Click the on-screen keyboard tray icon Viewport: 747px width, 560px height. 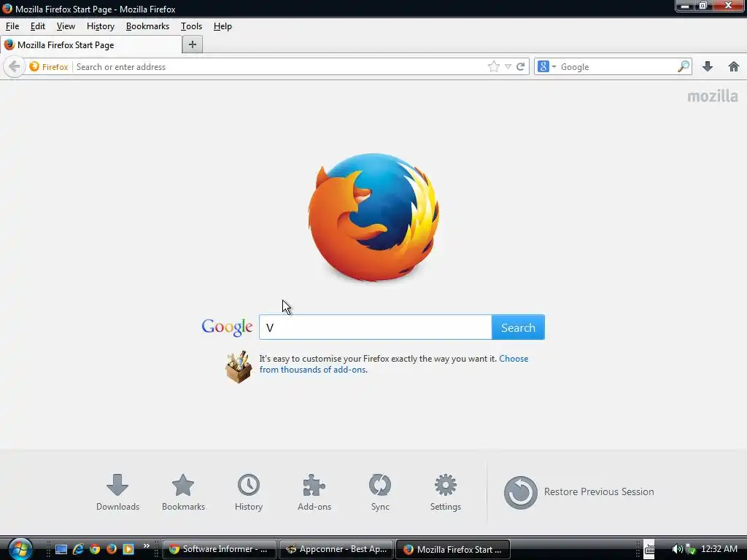pos(649,549)
